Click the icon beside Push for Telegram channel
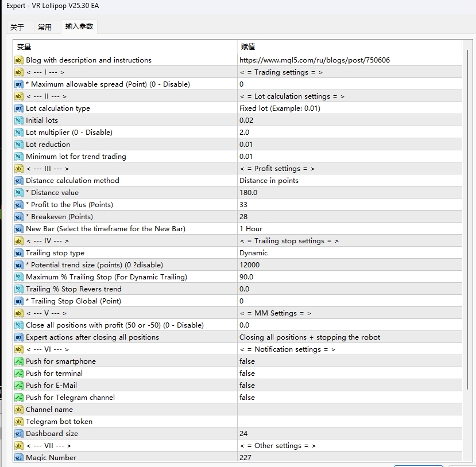Viewport: 476px width, 467px height. click(18, 398)
